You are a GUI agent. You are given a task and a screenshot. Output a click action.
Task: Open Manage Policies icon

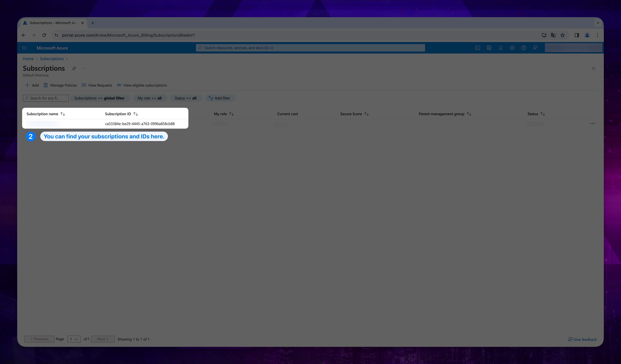pyautogui.click(x=46, y=85)
